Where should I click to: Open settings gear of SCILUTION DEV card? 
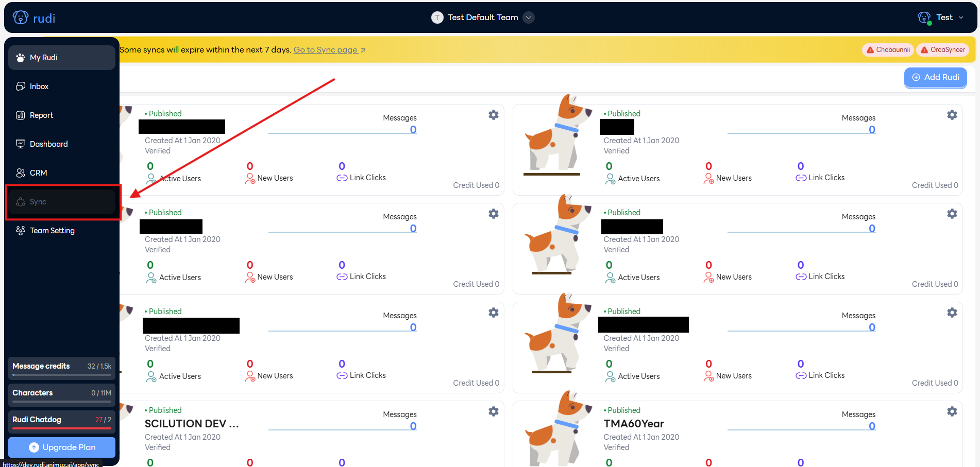(x=493, y=411)
